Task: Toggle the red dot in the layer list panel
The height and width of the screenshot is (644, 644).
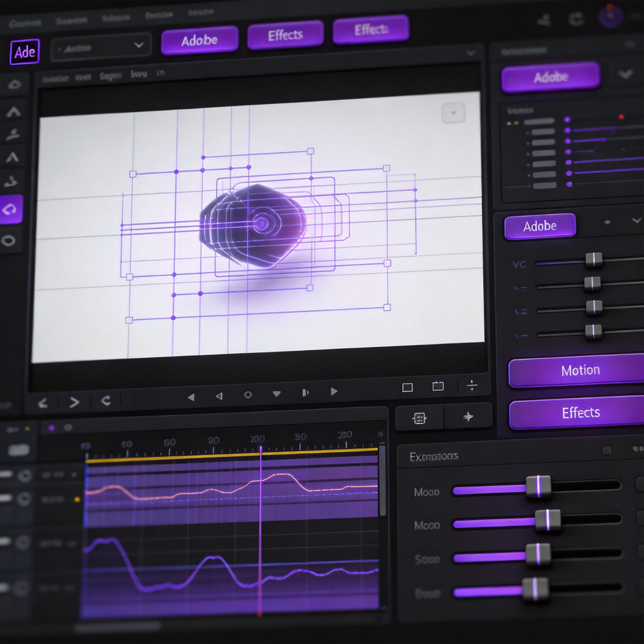Action: [x=621, y=117]
